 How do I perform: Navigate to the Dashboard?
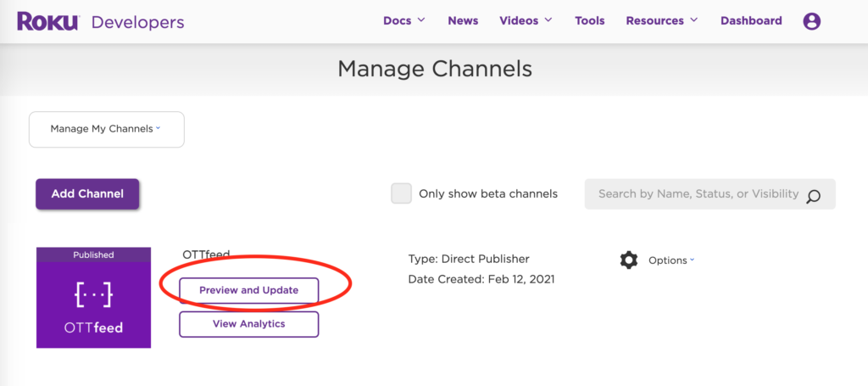[751, 20]
